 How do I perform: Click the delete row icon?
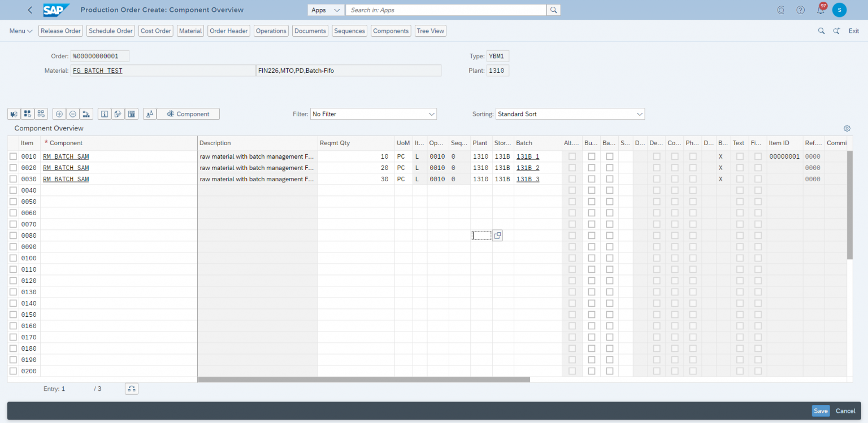72,114
